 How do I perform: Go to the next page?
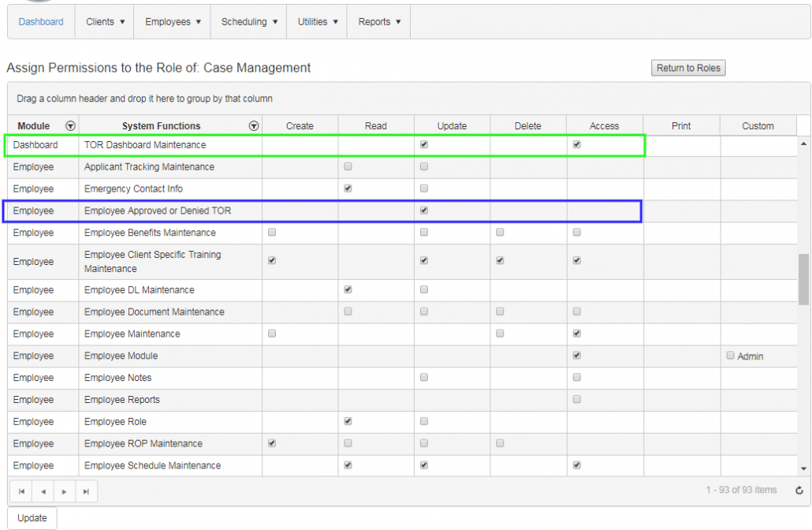(x=64, y=491)
